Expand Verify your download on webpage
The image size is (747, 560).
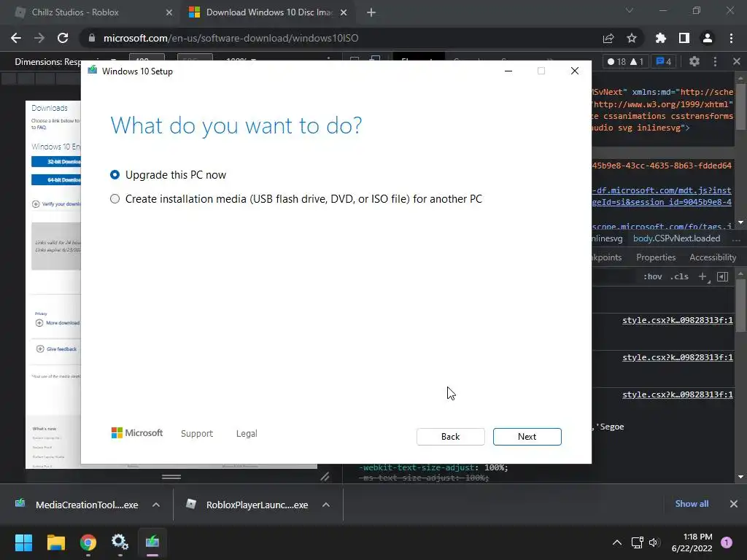pos(56,204)
